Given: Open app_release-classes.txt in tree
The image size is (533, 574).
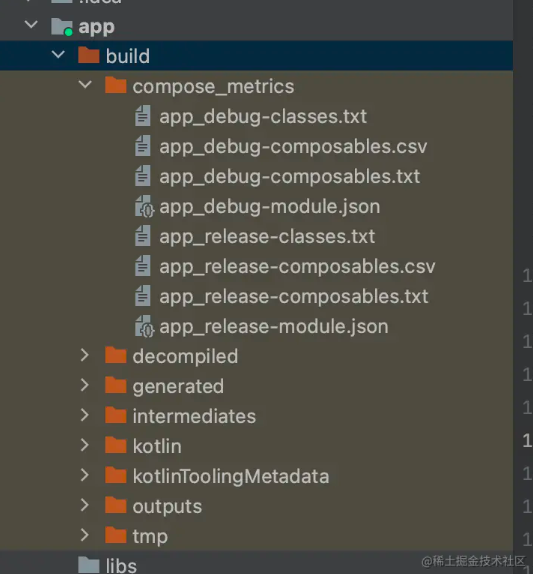Looking at the screenshot, I should pyautogui.click(x=267, y=237).
